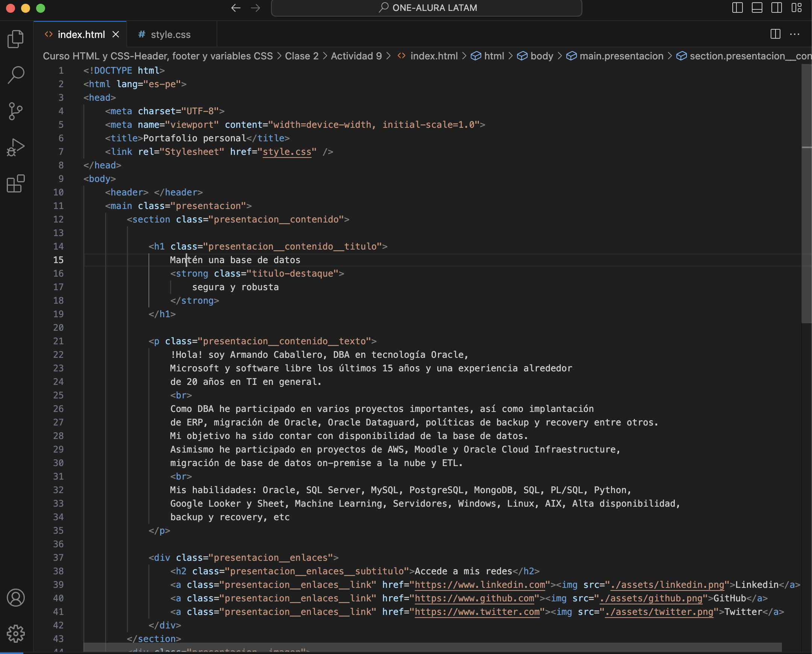
Task: Customize layout icon in title bar
Action: click(x=796, y=8)
